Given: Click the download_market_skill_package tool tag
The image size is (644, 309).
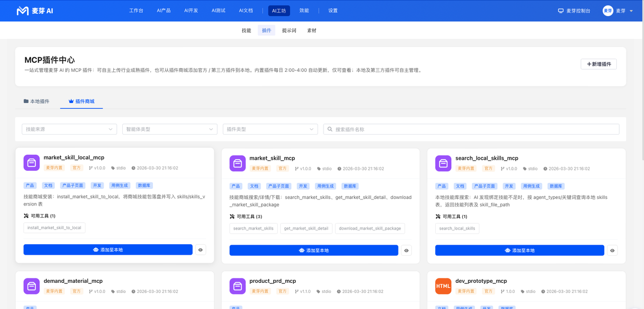Looking at the screenshot, I should tap(370, 228).
